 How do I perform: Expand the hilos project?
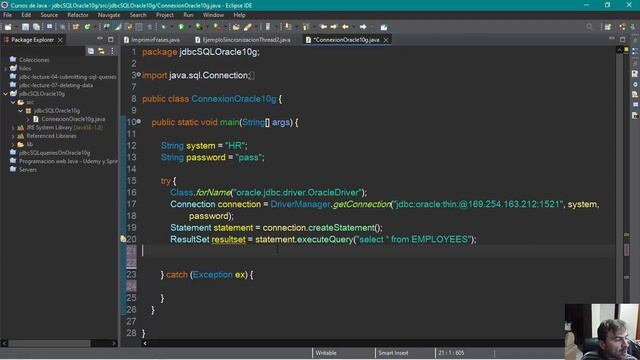[5, 69]
